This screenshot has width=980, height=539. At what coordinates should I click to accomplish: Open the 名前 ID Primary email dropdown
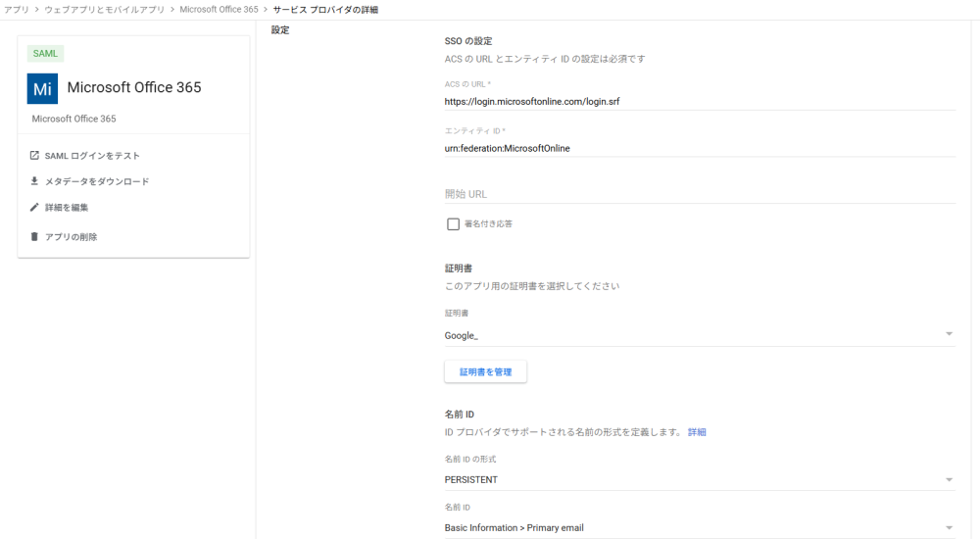[x=948, y=528]
